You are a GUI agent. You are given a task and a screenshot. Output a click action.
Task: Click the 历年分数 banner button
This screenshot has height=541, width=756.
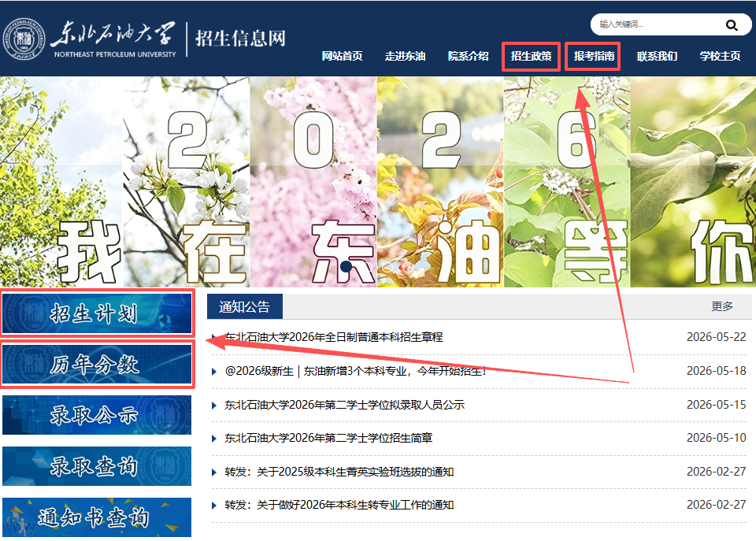point(97,364)
